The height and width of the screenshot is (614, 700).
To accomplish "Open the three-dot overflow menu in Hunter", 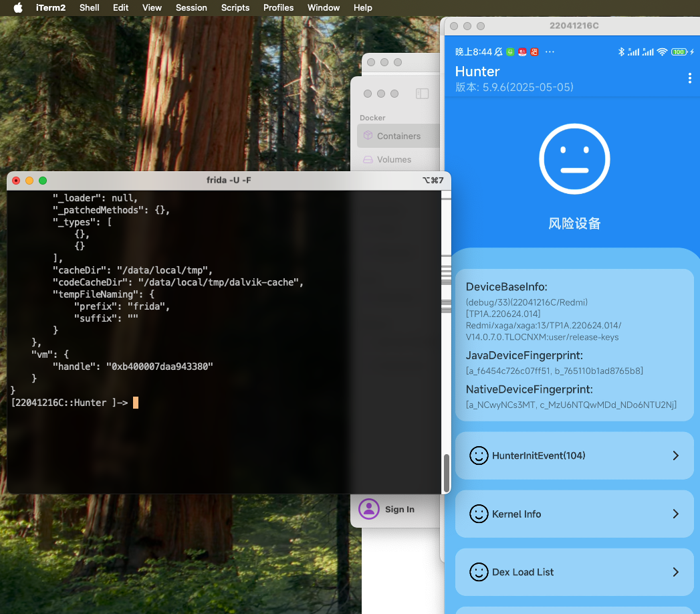I will [689, 78].
